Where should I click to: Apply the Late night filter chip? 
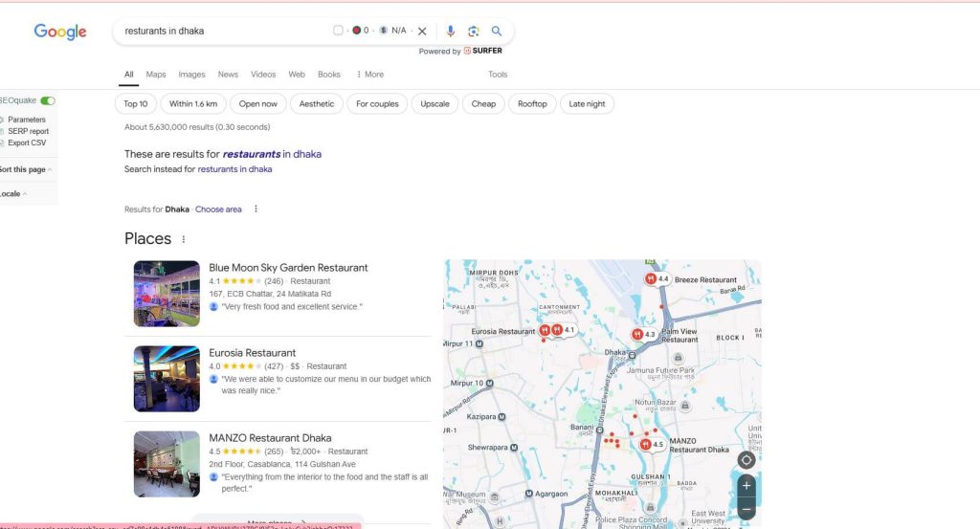point(587,103)
